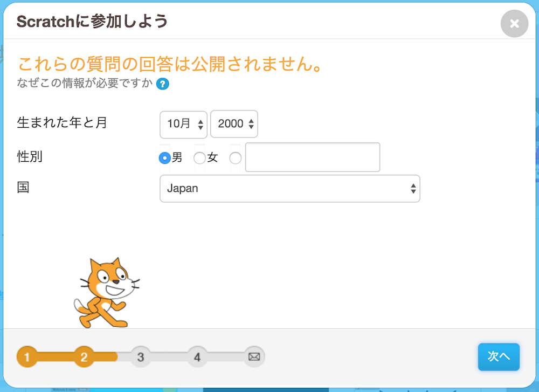Screen dimensions: 539x392
Task: Open the birth year dropdown showing 2000
Action: pyautogui.click(x=234, y=124)
